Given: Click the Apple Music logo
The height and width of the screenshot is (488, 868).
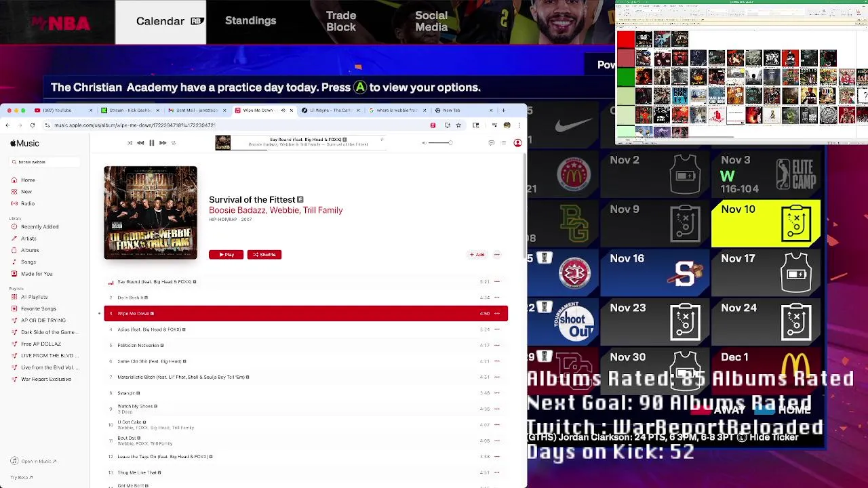Looking at the screenshot, I should 24,143.
